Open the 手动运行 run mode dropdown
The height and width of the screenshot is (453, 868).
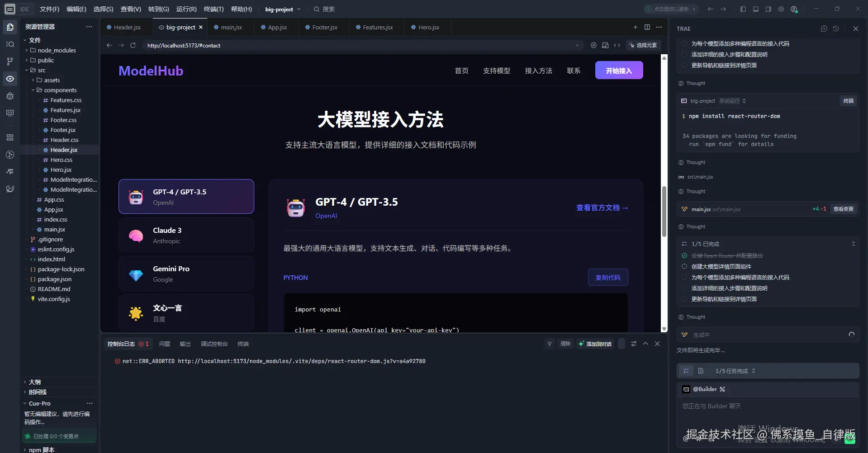pos(733,101)
